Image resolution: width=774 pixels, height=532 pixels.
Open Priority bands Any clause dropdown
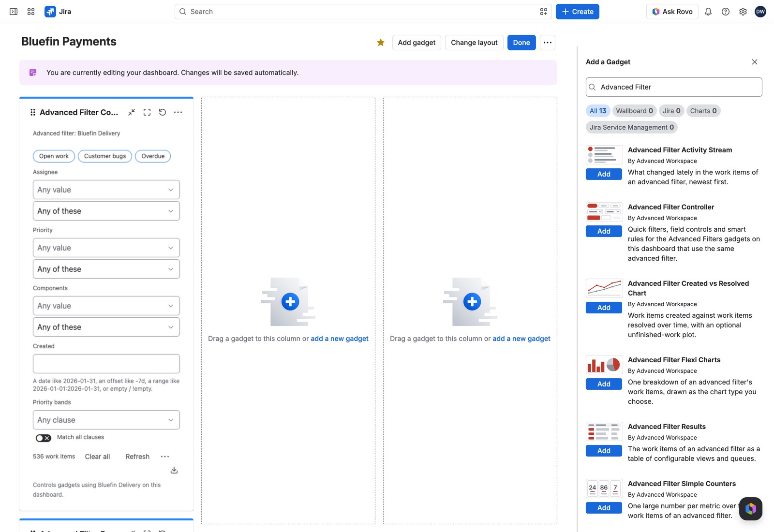point(106,420)
